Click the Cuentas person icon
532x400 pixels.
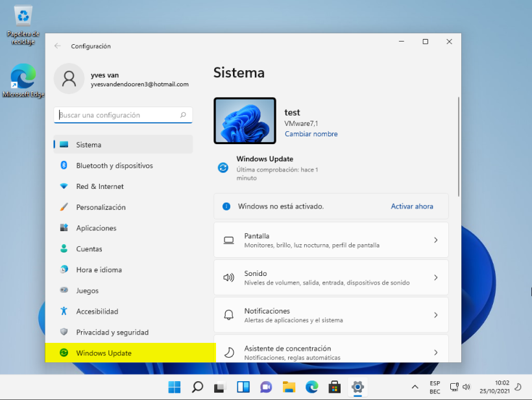coord(64,249)
